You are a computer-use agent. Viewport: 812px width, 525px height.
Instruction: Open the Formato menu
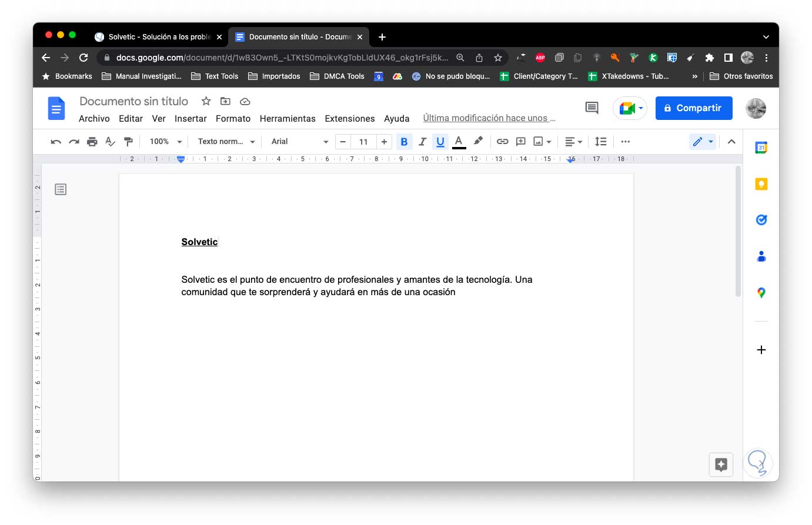point(233,119)
